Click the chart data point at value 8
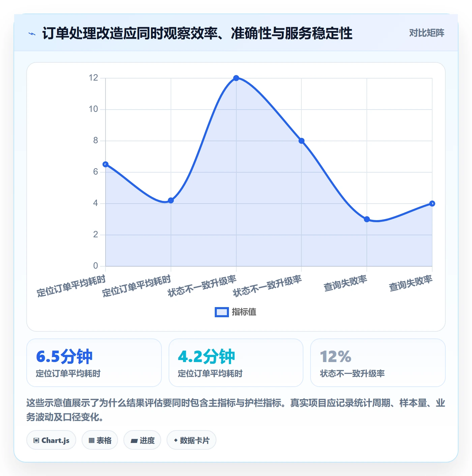The width and height of the screenshot is (472, 476). [301, 141]
